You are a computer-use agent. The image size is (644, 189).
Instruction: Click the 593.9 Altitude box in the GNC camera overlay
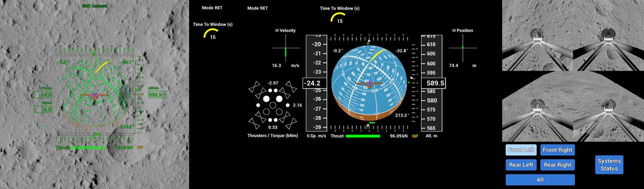pyautogui.click(x=157, y=94)
